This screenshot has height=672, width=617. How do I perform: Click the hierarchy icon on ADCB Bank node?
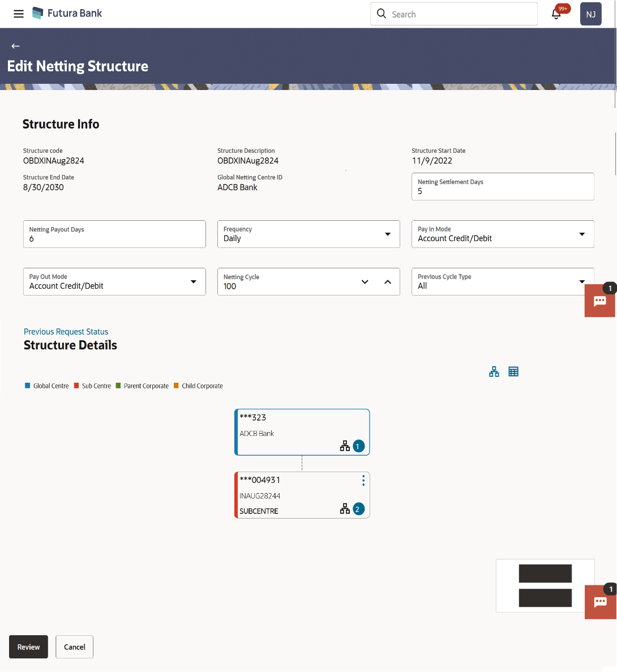click(x=345, y=446)
